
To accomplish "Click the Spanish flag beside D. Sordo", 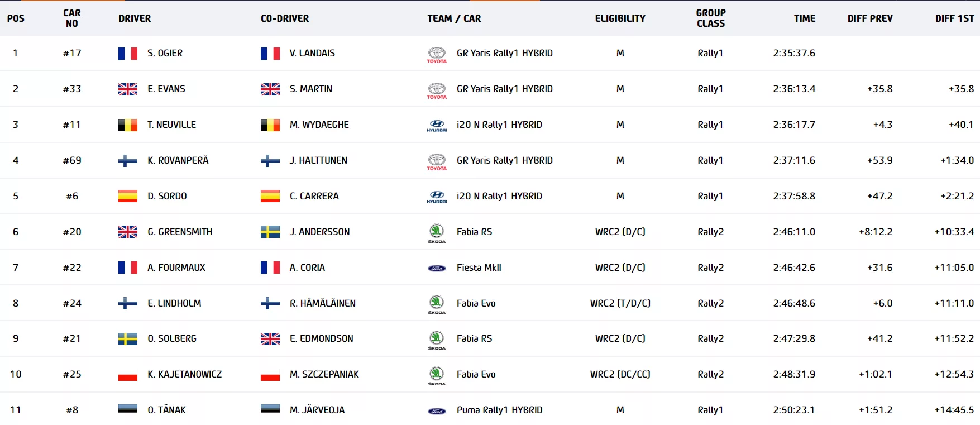I will point(128,197).
